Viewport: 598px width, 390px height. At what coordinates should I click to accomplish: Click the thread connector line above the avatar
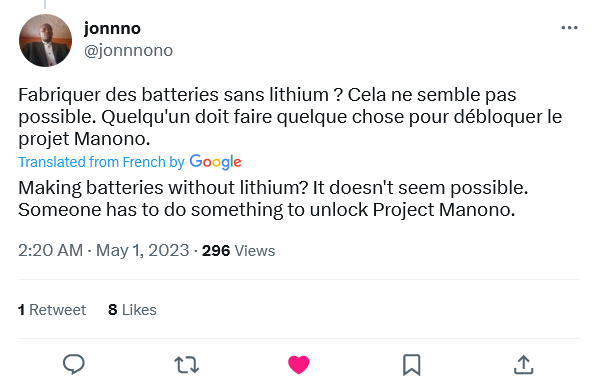click(x=45, y=4)
